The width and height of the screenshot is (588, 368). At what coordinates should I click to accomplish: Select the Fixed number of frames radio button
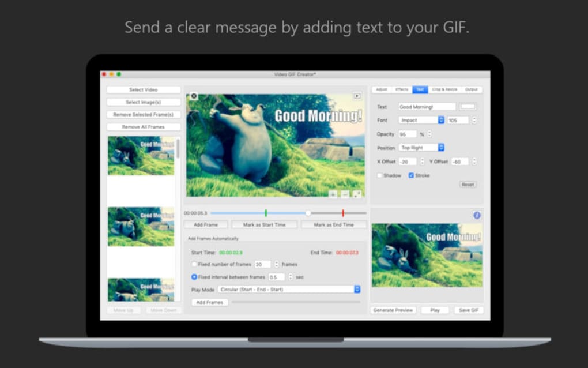point(193,264)
